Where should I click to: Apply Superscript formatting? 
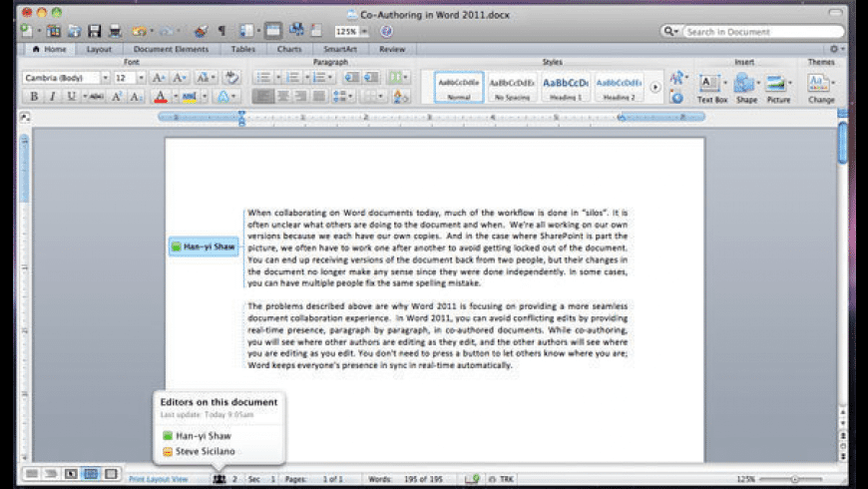pyautogui.click(x=117, y=97)
